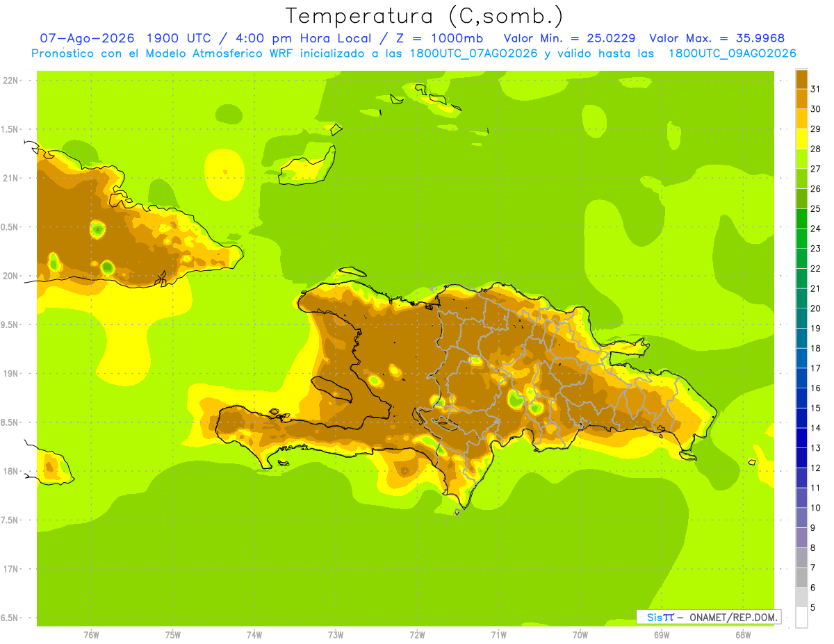Viewport: 834px width, 644px height.
Task: Pick the purple swatch between 9 and 10
Action: (801, 517)
